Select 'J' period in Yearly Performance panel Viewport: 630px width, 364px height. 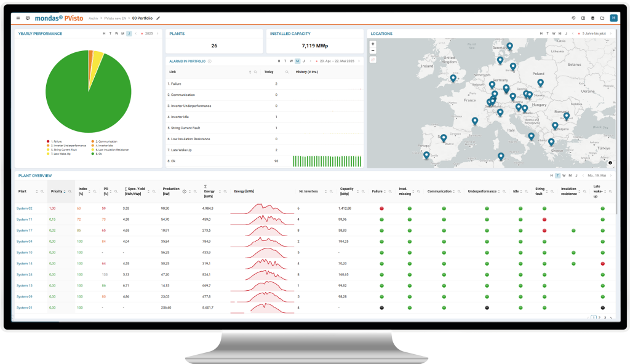tap(129, 33)
